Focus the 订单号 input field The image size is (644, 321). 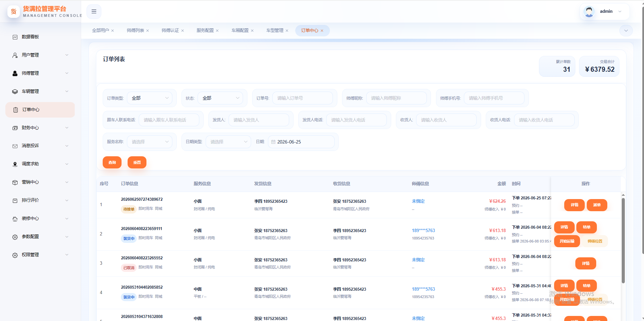click(x=302, y=98)
